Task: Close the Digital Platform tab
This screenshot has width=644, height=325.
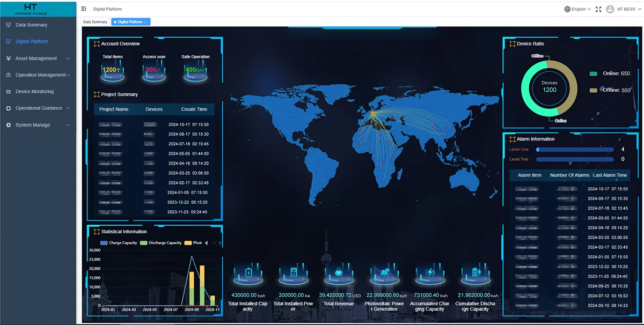Action: tap(146, 22)
